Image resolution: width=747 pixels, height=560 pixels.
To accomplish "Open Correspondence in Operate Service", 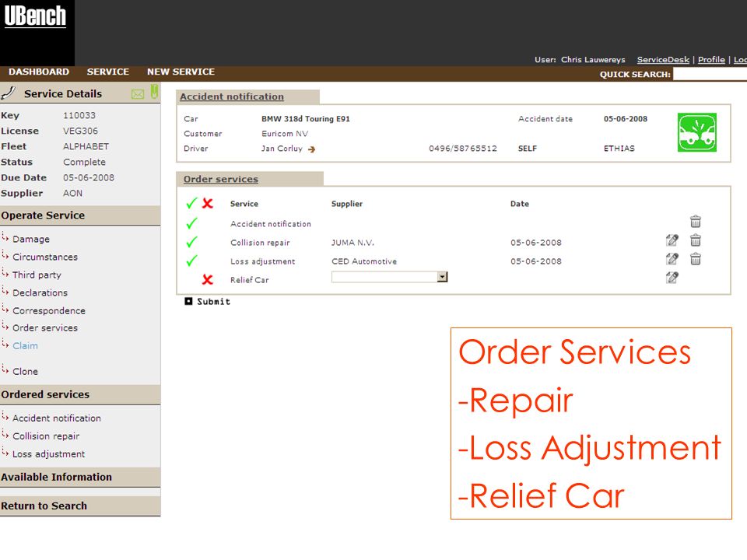I will tap(48, 310).
